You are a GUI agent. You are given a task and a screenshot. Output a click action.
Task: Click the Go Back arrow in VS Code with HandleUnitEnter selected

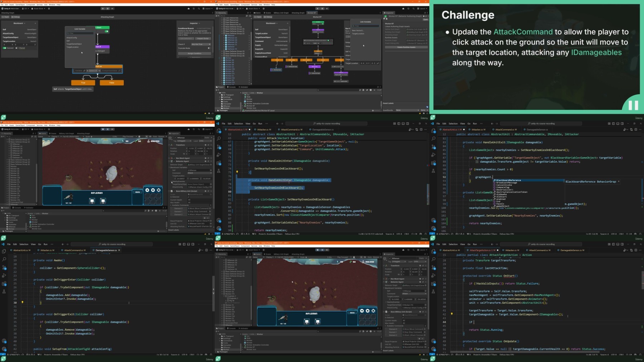[x=277, y=124]
